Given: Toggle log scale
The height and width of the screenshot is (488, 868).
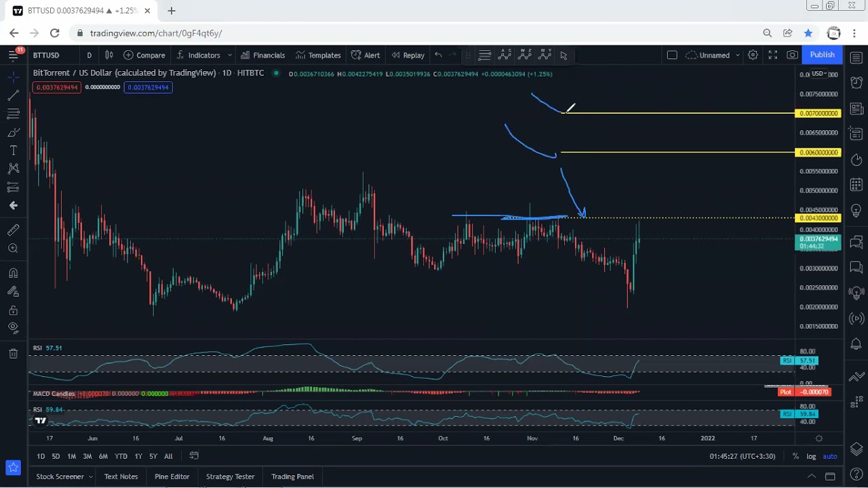Looking at the screenshot, I should point(811,456).
